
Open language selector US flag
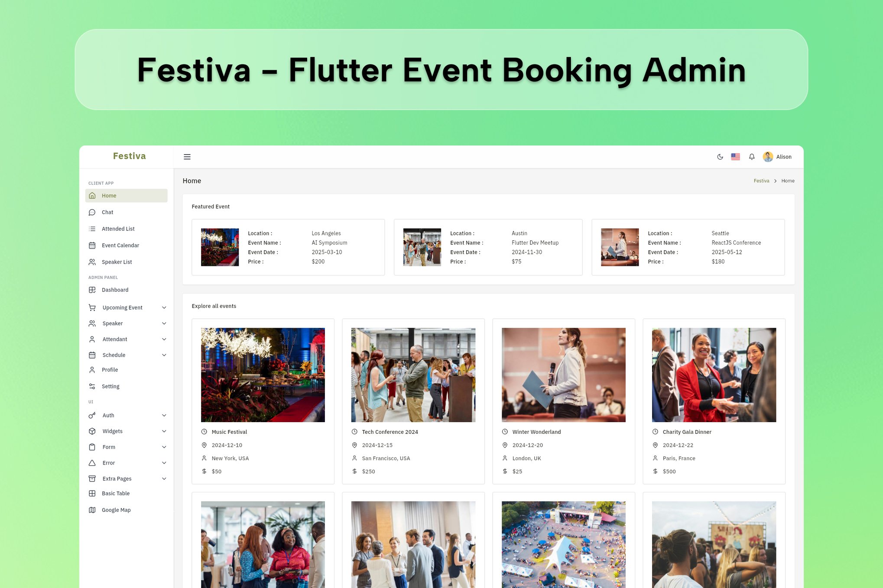tap(735, 157)
